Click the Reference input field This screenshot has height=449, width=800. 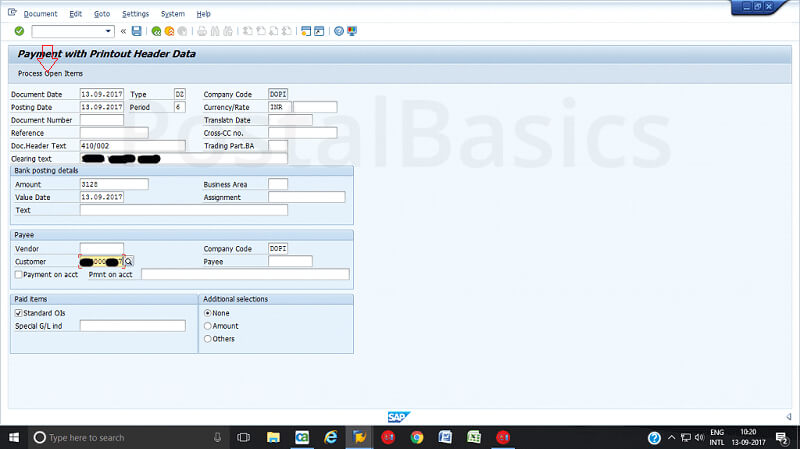point(113,133)
